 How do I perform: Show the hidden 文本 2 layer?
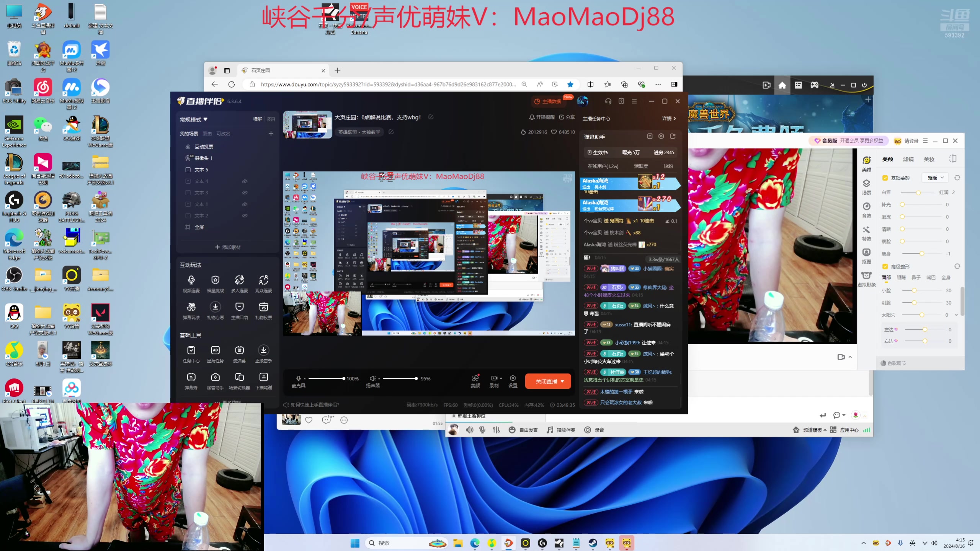point(245,215)
